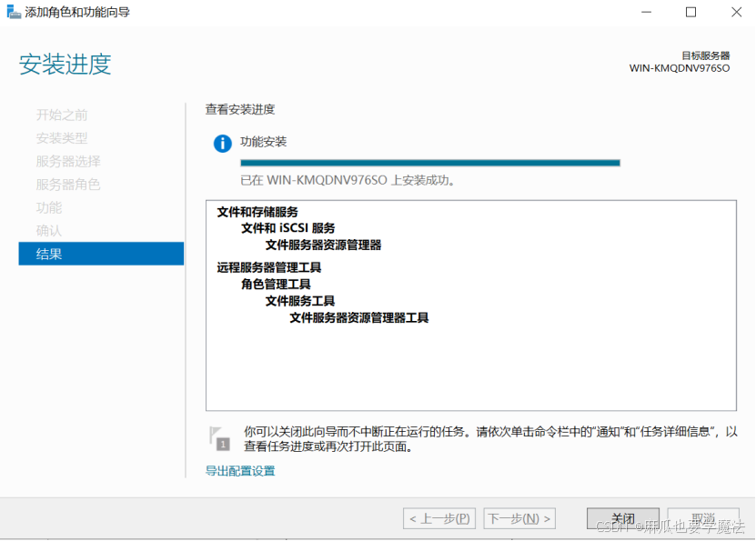Select the 功能 step in the sidebar
The width and height of the screenshot is (756, 541).
click(x=49, y=207)
